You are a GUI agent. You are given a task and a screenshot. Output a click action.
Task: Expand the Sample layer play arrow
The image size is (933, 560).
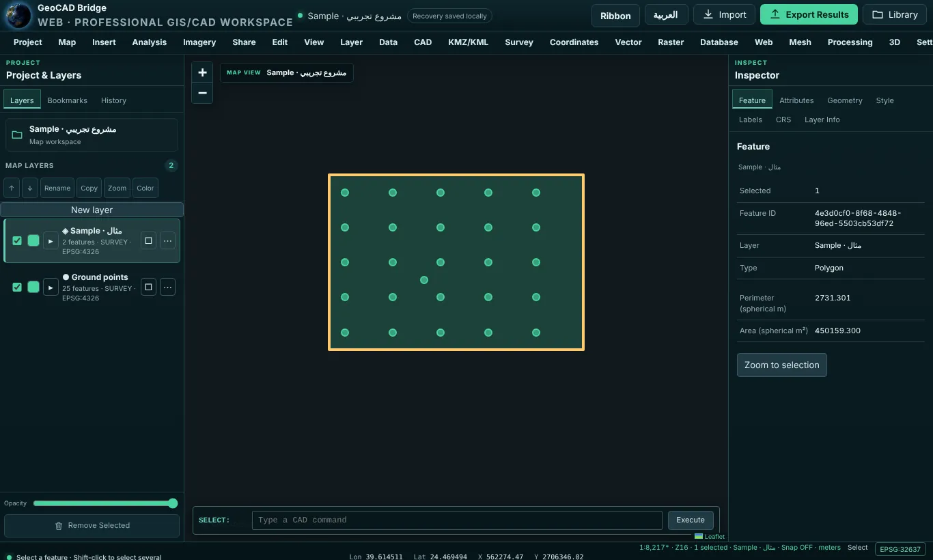coord(51,240)
